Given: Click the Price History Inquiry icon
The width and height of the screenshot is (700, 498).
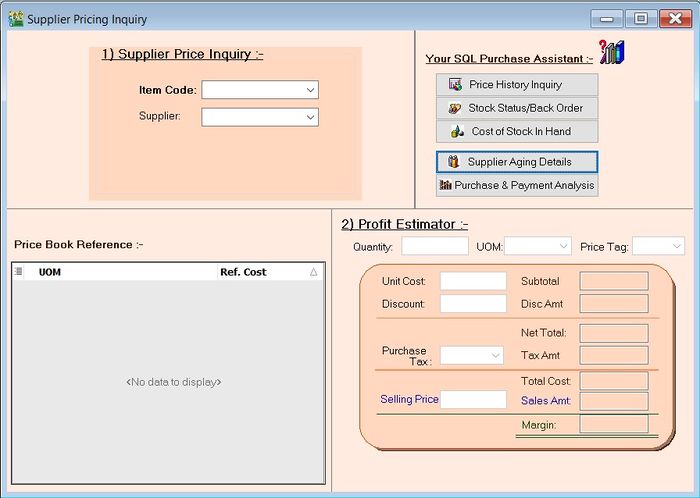Looking at the screenshot, I should (455, 85).
